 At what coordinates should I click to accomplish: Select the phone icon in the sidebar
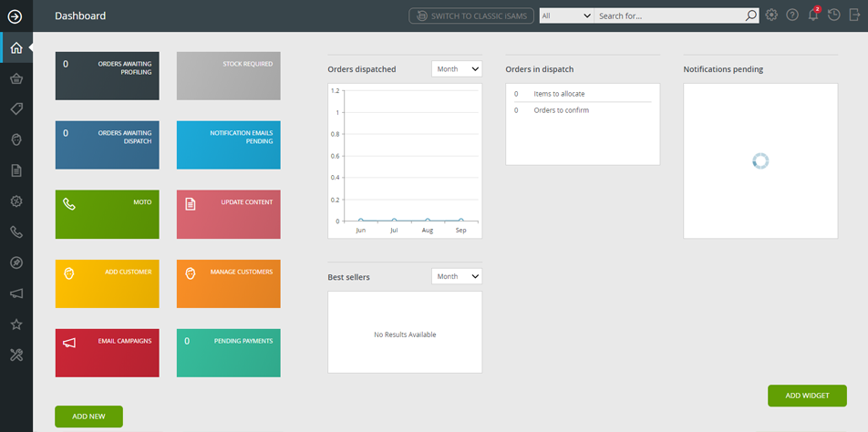[x=15, y=232]
